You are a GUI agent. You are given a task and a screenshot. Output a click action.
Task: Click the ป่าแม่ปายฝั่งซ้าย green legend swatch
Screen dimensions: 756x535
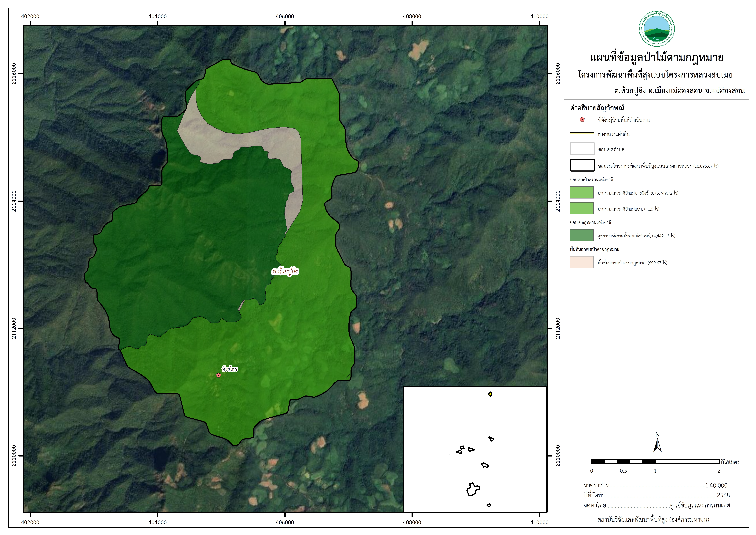pos(582,192)
